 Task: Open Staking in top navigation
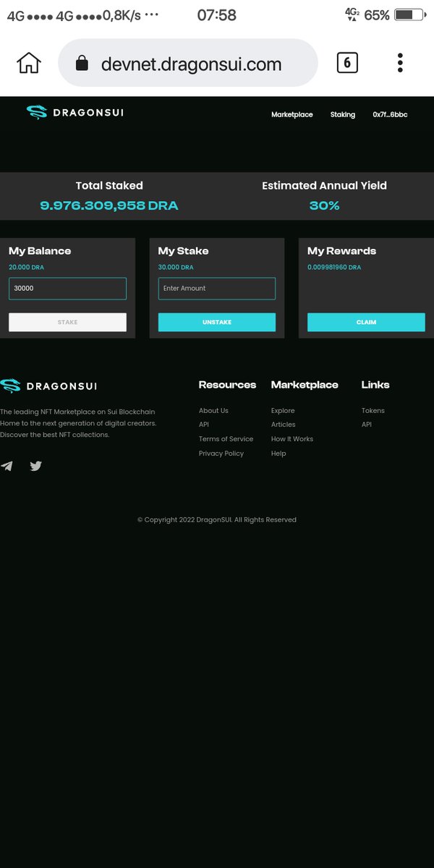[343, 114]
